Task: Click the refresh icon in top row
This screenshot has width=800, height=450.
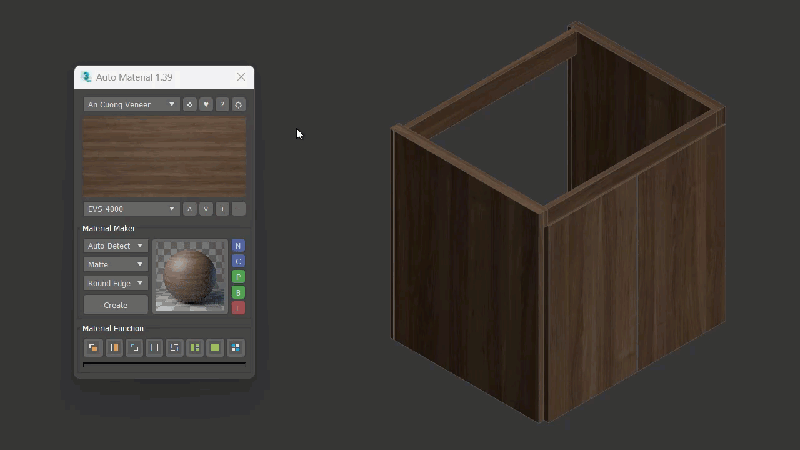Action: point(239,104)
